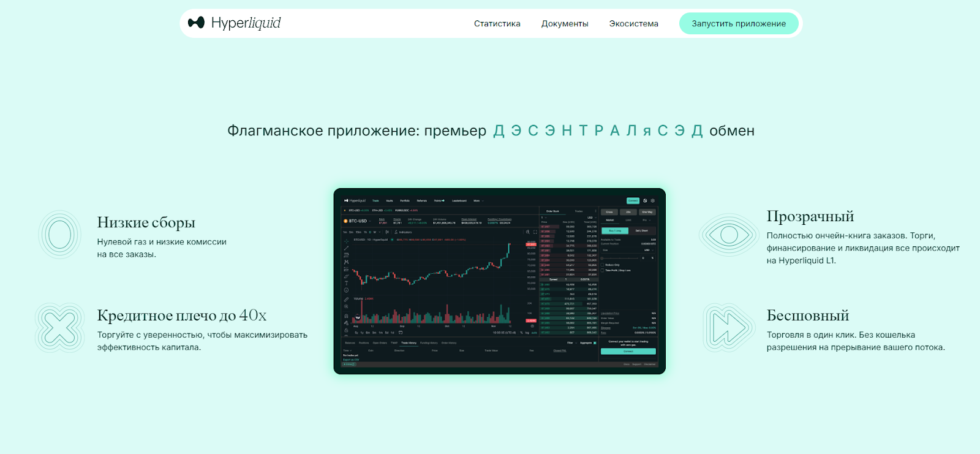Toggle Aggregate checkbox in trading preview
980x454 pixels.
[x=595, y=343]
